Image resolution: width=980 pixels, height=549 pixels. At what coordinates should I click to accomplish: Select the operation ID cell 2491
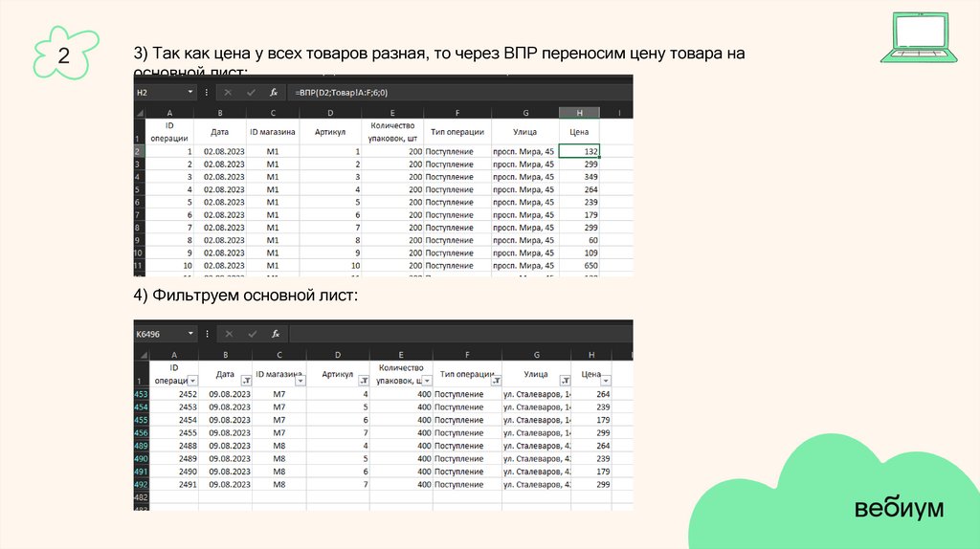pyautogui.click(x=174, y=485)
